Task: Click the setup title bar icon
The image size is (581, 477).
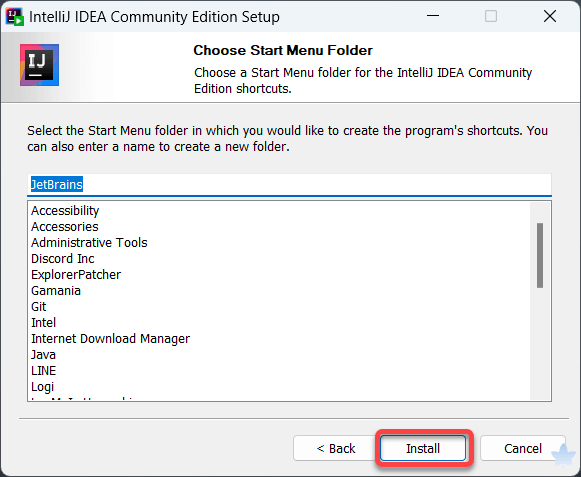Action: 15,16
